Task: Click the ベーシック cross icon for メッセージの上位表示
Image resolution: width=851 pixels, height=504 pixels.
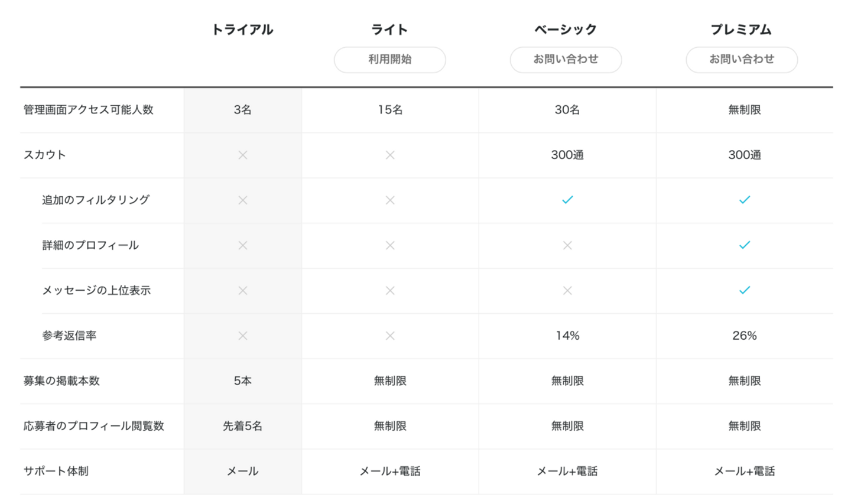Action: 567,291
